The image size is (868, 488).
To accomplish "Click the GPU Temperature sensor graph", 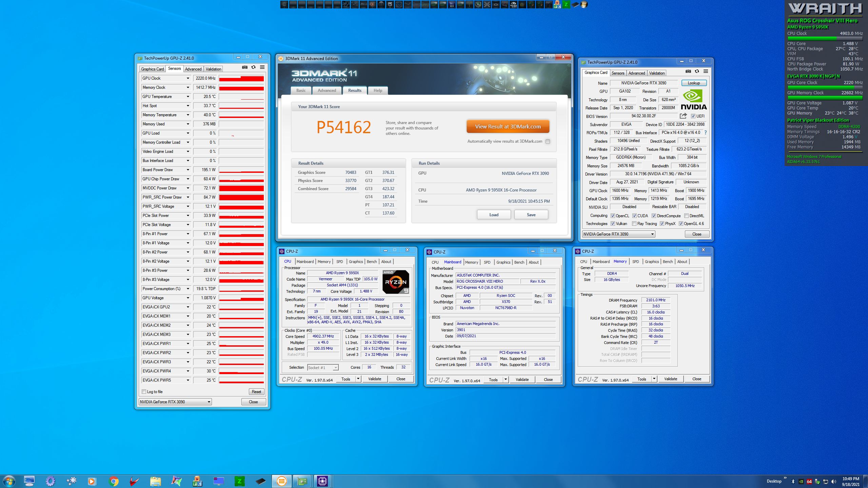I will click(241, 97).
